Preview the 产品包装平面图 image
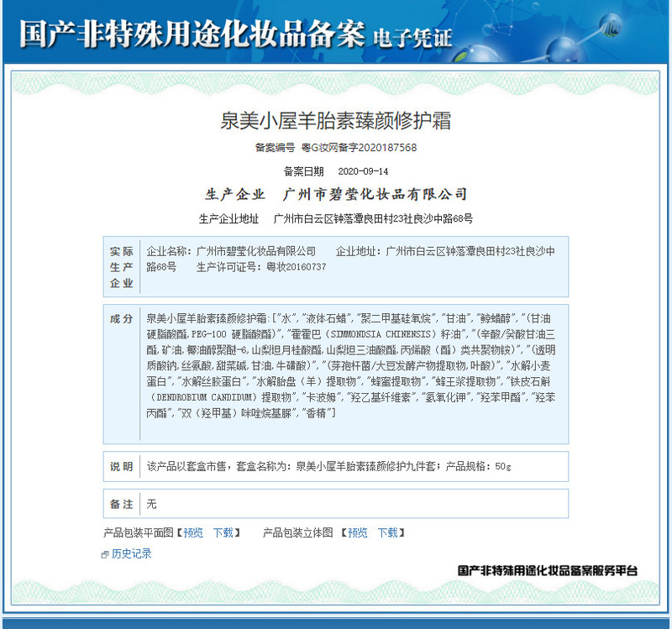Viewport: 672px width, 629px height. pos(193,532)
